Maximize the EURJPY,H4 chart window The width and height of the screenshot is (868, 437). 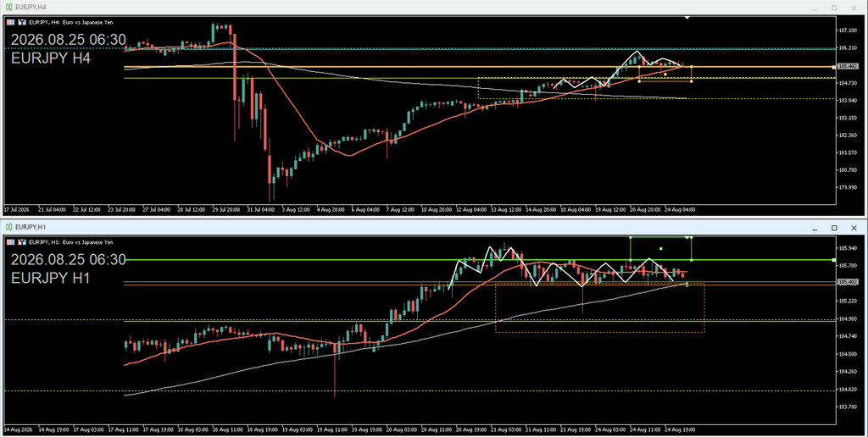point(834,8)
